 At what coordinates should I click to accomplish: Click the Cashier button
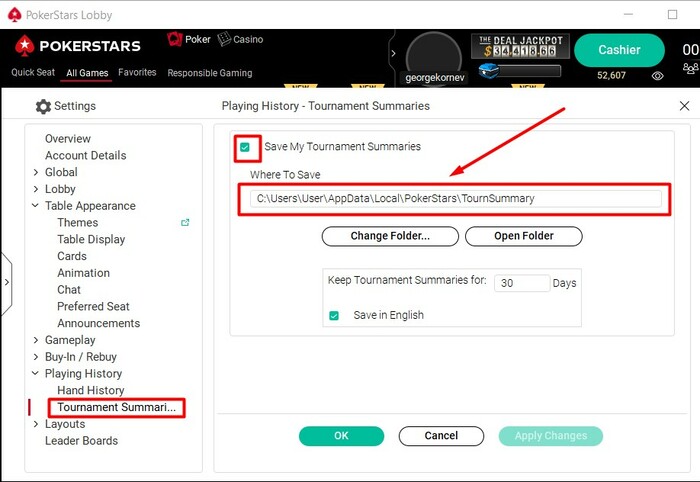[x=619, y=50]
